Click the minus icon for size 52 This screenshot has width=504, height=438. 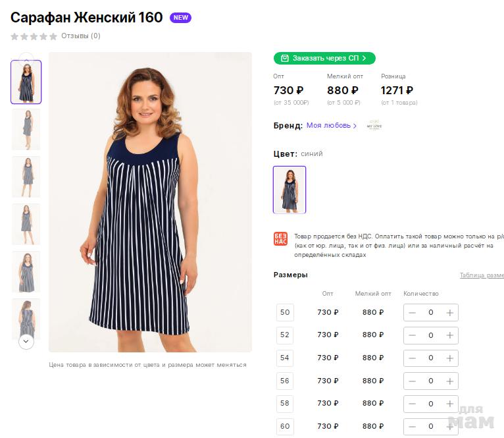point(413,335)
